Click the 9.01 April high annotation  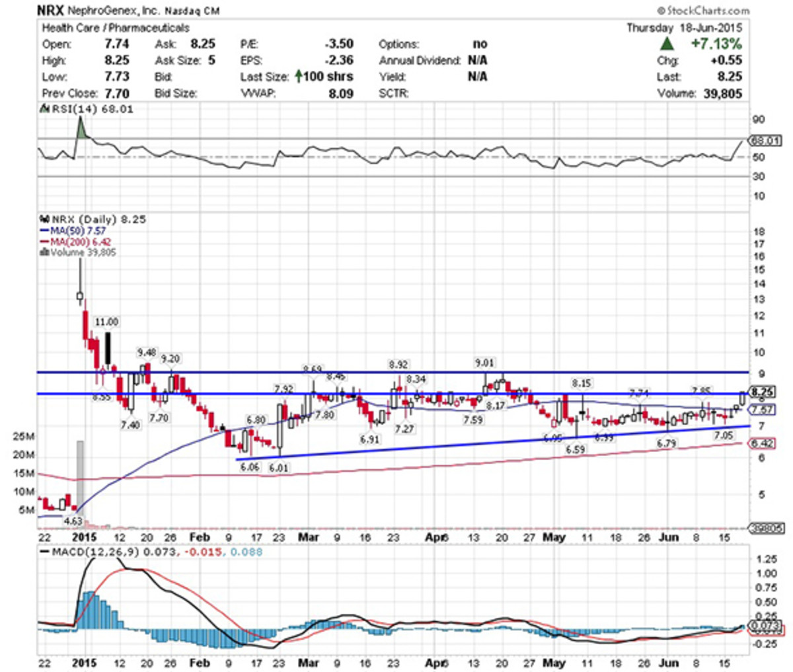tap(484, 363)
